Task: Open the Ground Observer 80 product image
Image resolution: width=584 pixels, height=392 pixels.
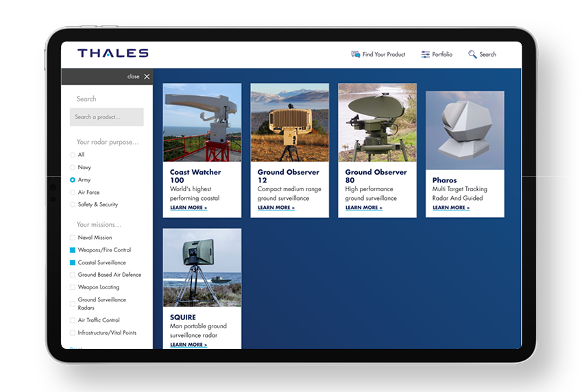Action: click(x=377, y=123)
